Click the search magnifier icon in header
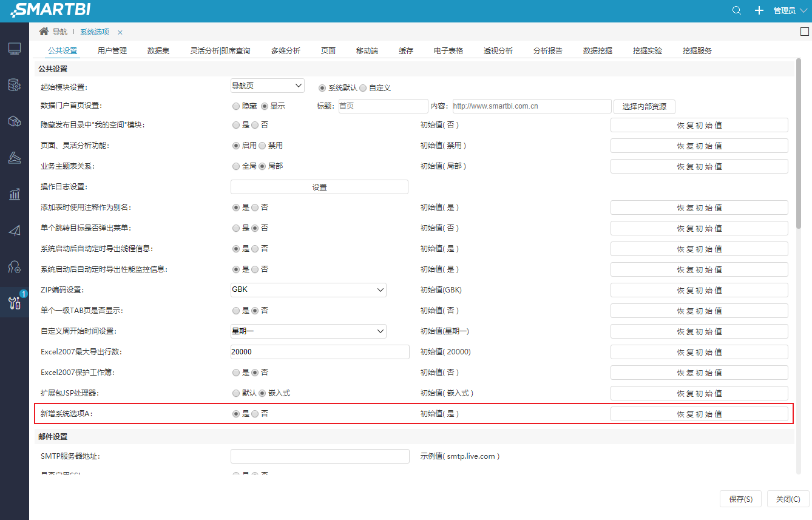The image size is (812, 520). pyautogui.click(x=737, y=10)
